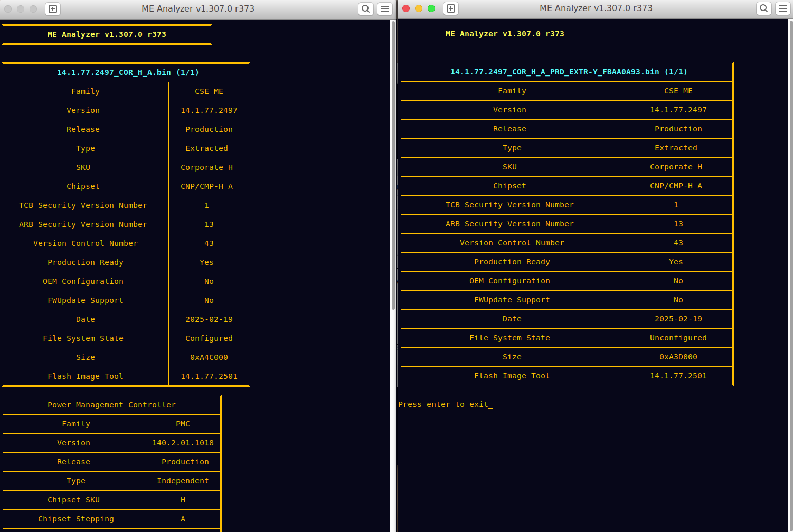Click the PMC version '140.2.01.1018'

click(x=183, y=443)
